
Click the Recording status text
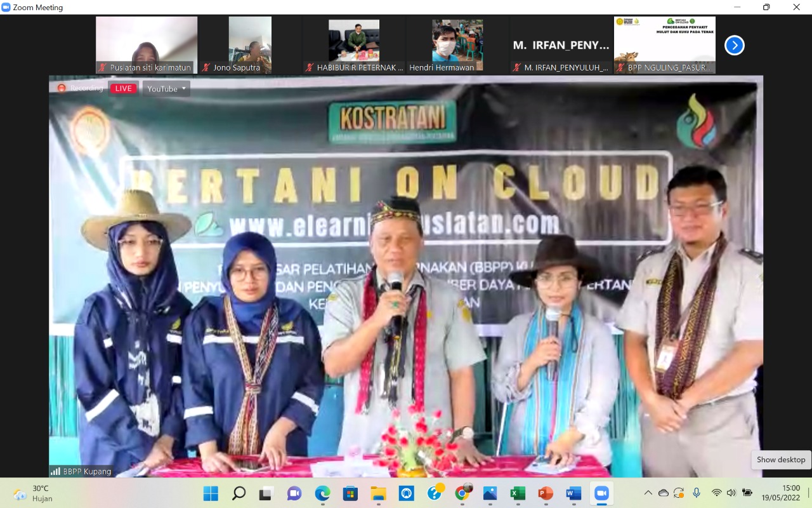click(x=86, y=88)
